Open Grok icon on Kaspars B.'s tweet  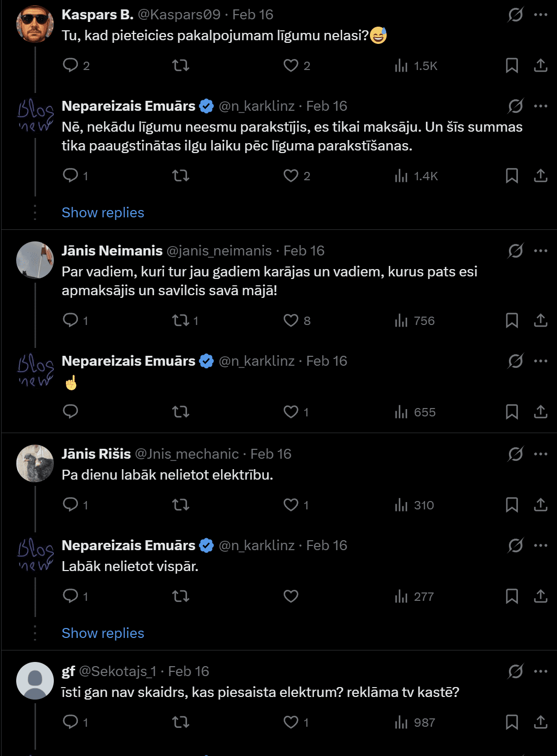[x=515, y=15]
